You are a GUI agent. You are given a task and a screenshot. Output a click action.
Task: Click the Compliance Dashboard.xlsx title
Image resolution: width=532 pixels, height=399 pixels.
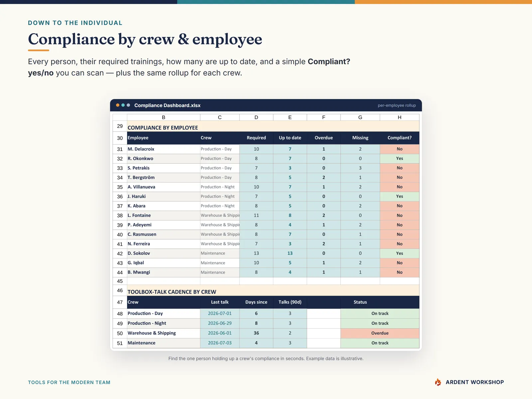click(x=167, y=105)
